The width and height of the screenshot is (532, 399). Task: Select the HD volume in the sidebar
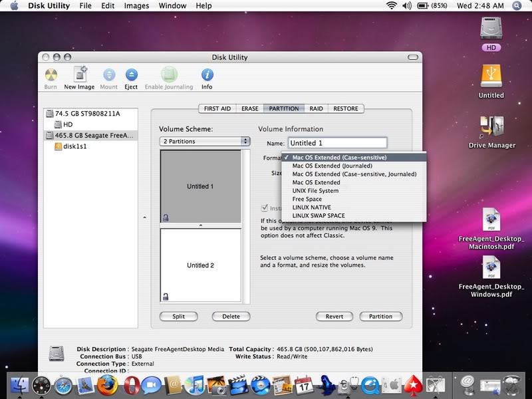click(90, 124)
